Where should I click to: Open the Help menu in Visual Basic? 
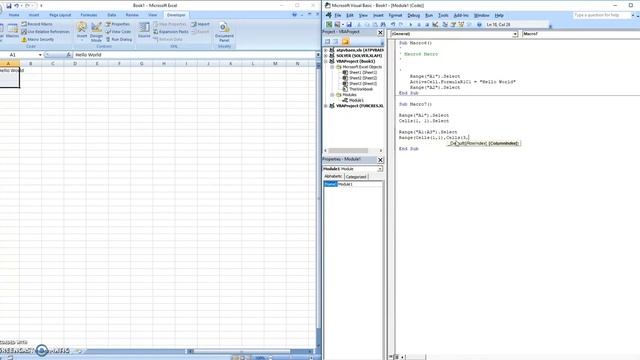pyautogui.click(x=499, y=15)
